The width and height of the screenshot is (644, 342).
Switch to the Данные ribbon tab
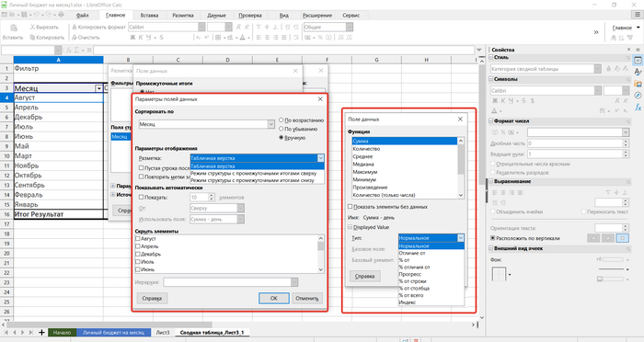coord(216,16)
